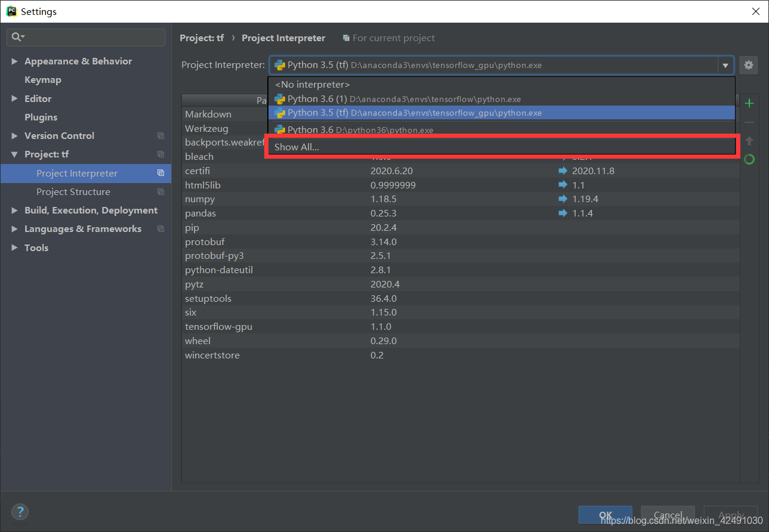This screenshot has height=532, width=769.
Task: Select Project Interpreter in the sidebar
Action: 86,173
